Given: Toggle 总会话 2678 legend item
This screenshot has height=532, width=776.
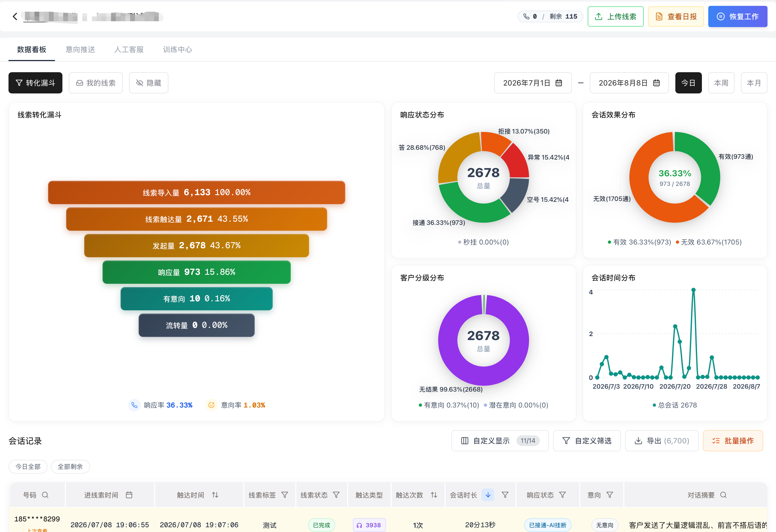Looking at the screenshot, I should coord(675,405).
